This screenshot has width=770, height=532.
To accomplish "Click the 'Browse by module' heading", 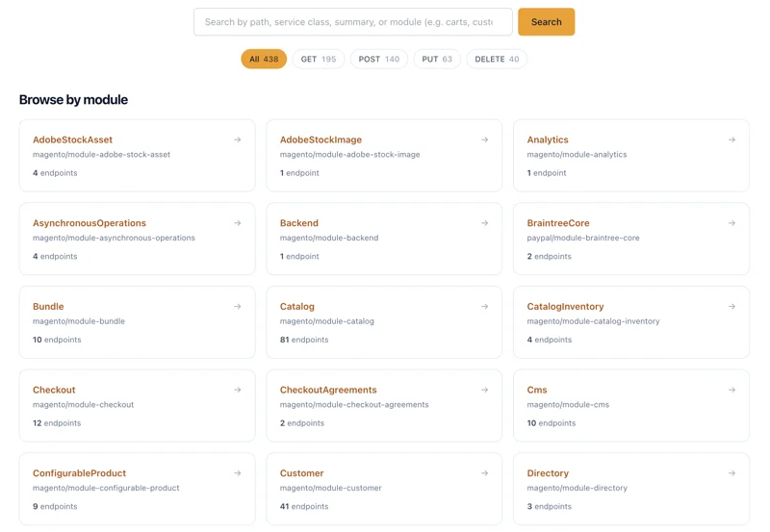I will pos(74,100).
